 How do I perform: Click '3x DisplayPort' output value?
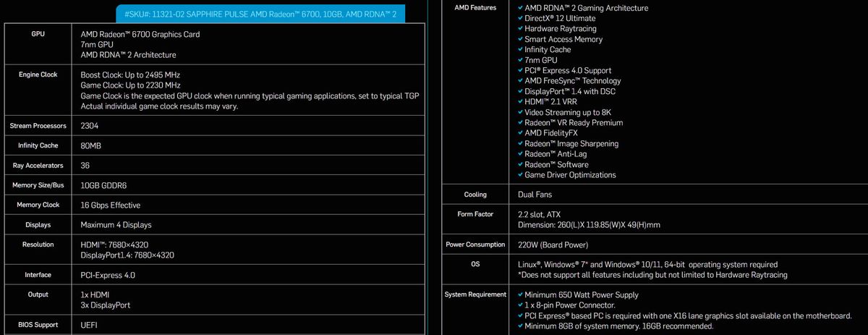(x=106, y=305)
